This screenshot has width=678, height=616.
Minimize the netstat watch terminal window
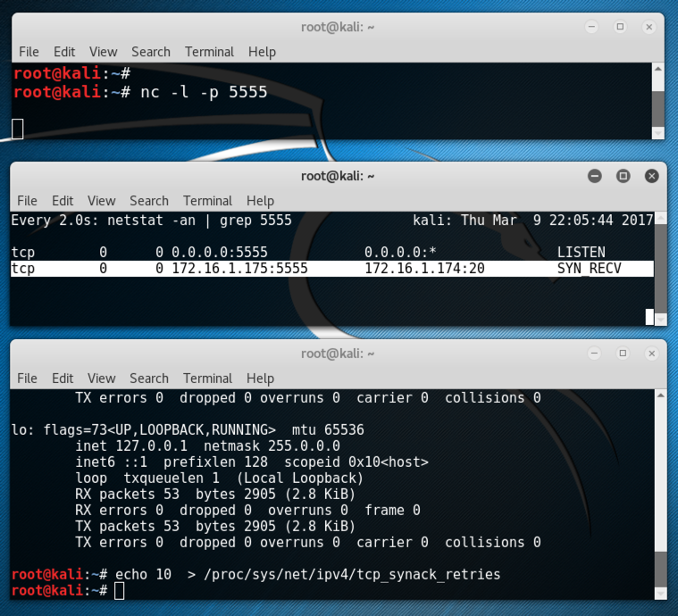click(x=595, y=176)
